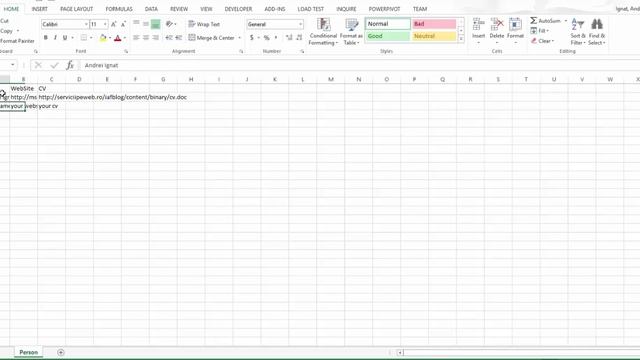Apply the Neutral cell style

434,36
